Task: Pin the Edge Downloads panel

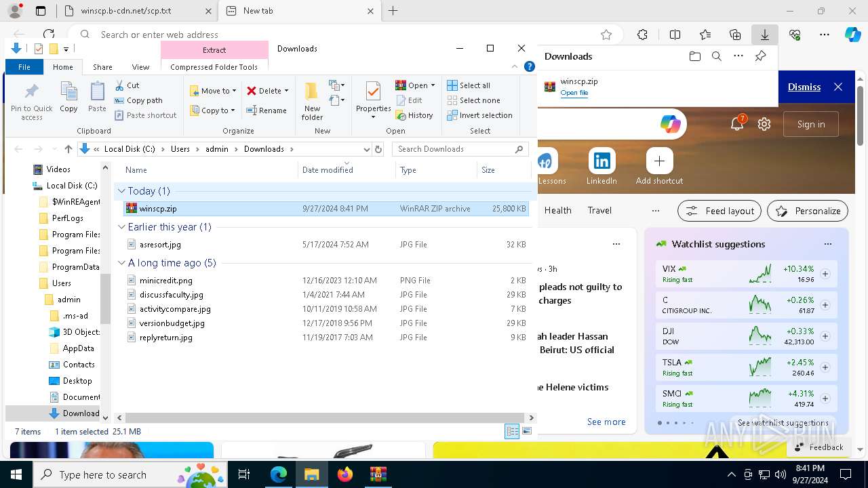Action: (x=760, y=56)
